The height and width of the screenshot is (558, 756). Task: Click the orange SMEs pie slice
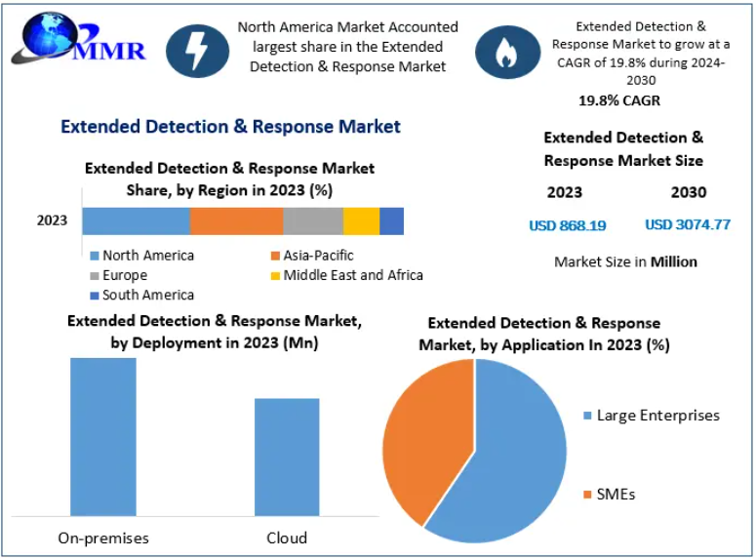click(x=421, y=439)
